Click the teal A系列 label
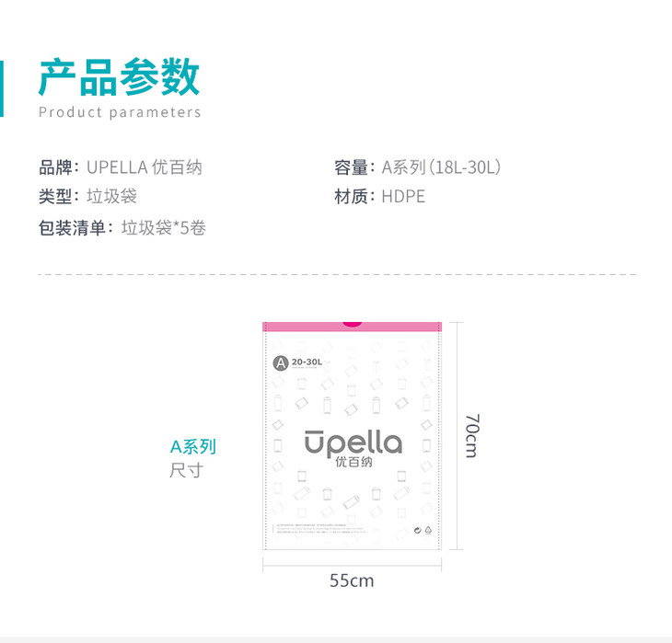The height and width of the screenshot is (643, 672). (x=193, y=447)
